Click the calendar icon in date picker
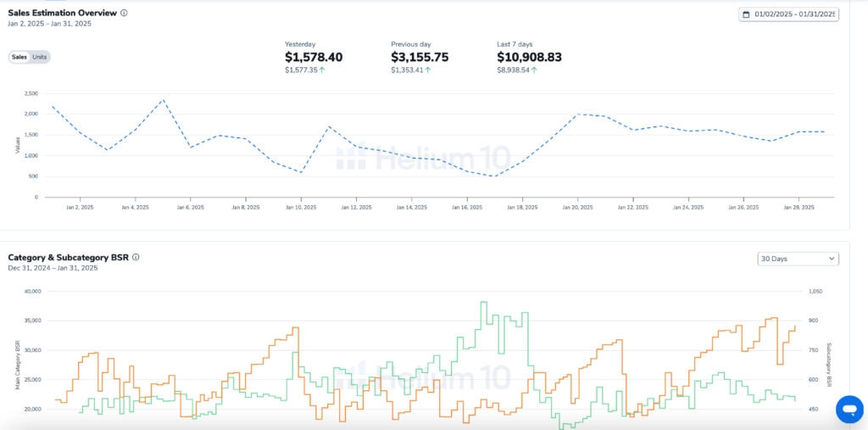Screen dimensions: 868x430 (746, 14)
